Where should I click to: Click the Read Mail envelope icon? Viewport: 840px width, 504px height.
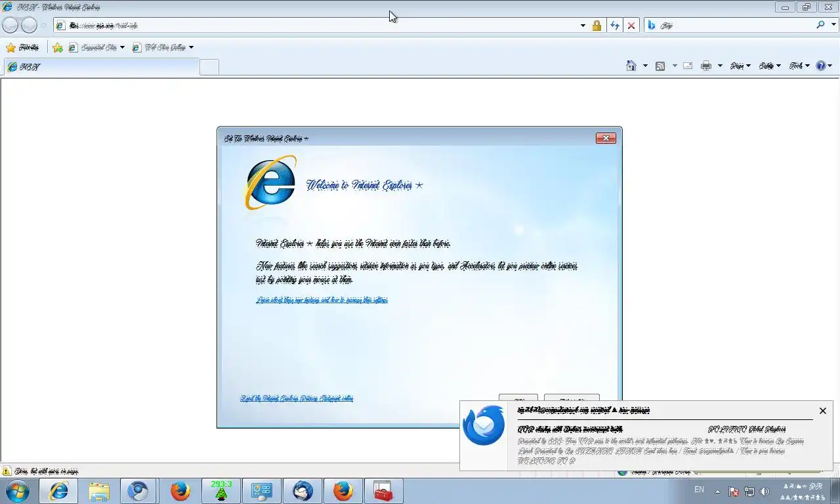coord(688,66)
